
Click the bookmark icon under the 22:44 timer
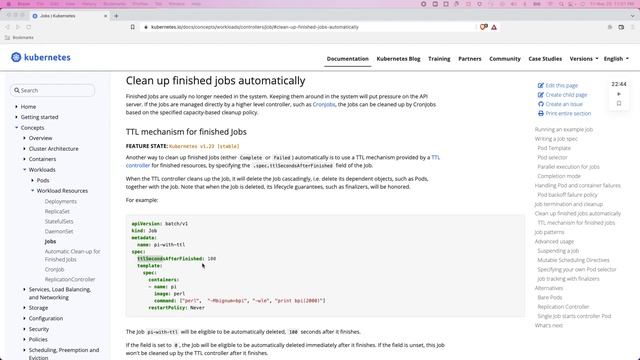pos(619,104)
